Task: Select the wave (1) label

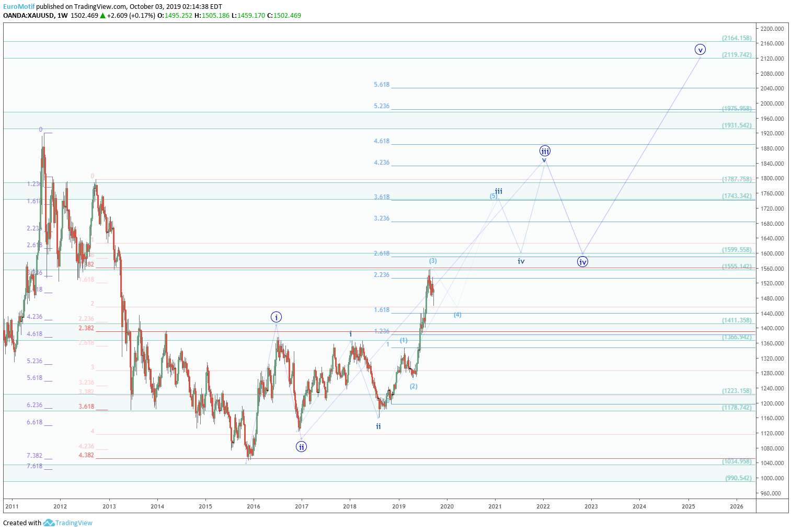Action: tap(404, 340)
